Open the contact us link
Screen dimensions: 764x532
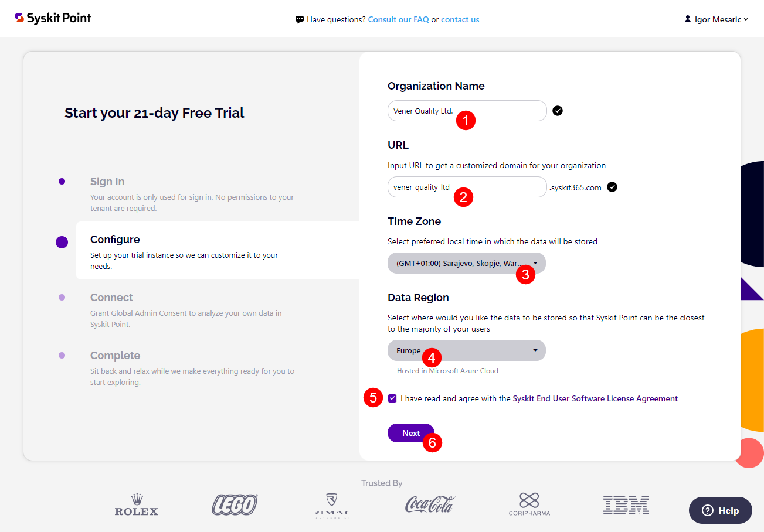pyautogui.click(x=460, y=19)
